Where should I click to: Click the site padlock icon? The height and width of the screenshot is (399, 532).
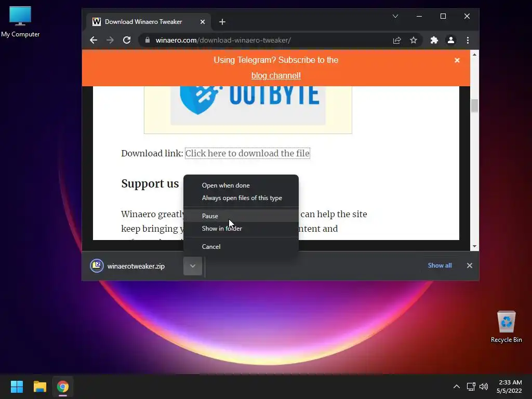[147, 40]
